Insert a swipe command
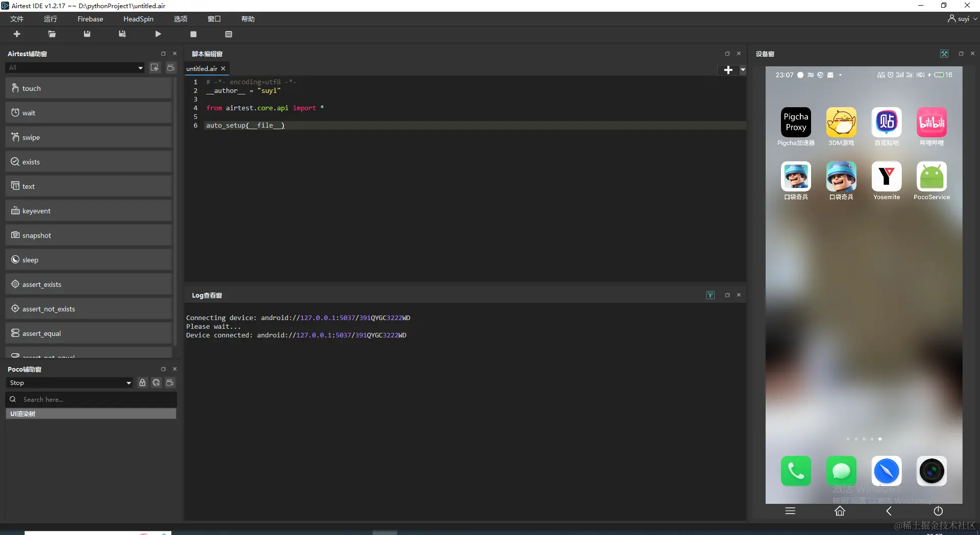Viewport: 980px width, 535px height. (x=89, y=137)
